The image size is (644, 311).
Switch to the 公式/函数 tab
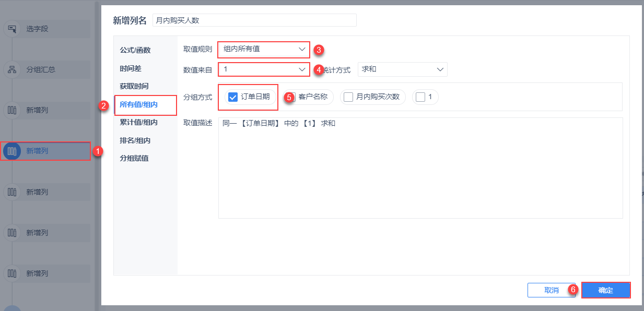coord(135,50)
